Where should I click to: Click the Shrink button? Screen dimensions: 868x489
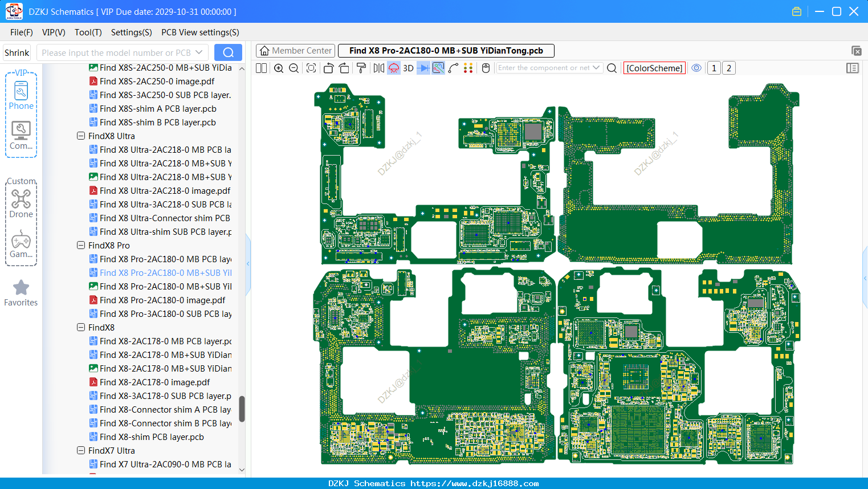pos(17,52)
